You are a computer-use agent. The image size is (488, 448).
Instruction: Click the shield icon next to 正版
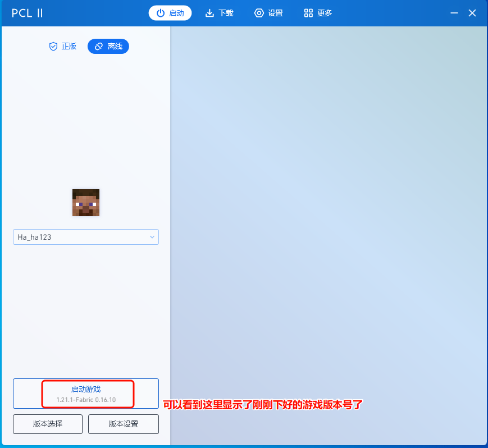53,47
